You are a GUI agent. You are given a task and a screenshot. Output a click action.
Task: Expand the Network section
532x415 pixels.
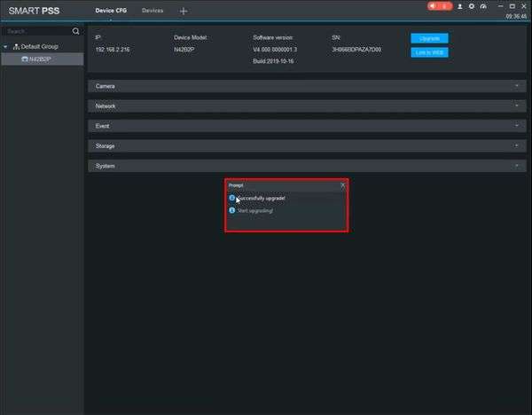(x=307, y=106)
